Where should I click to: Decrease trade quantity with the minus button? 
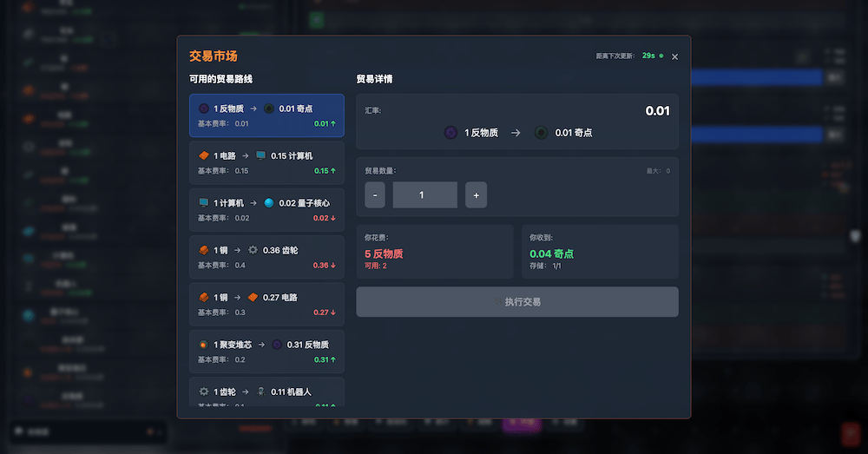[x=375, y=195]
